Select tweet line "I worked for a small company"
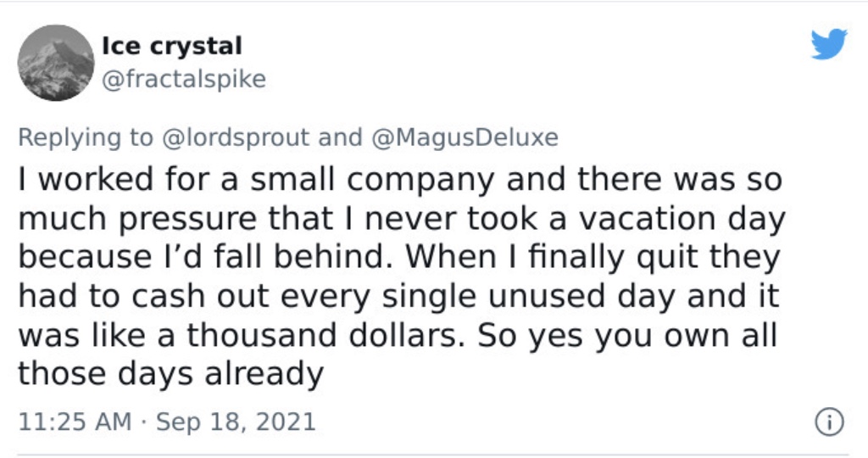This screenshot has width=868, height=458. pos(256,181)
